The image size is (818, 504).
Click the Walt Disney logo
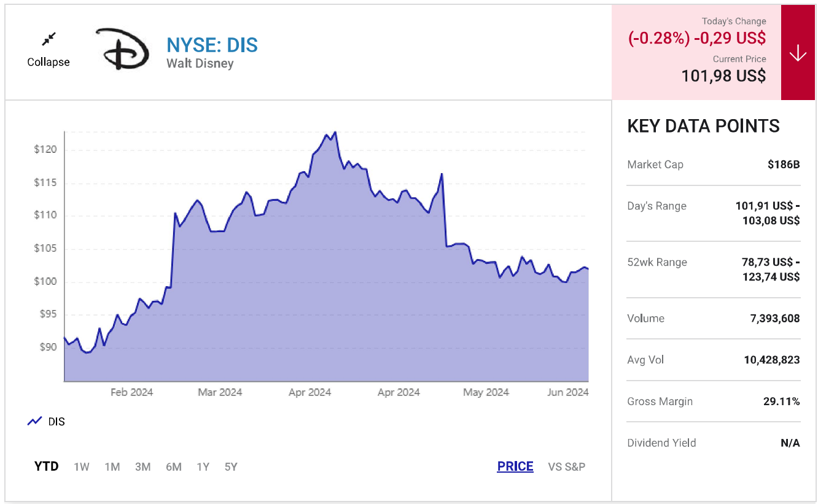(x=122, y=48)
